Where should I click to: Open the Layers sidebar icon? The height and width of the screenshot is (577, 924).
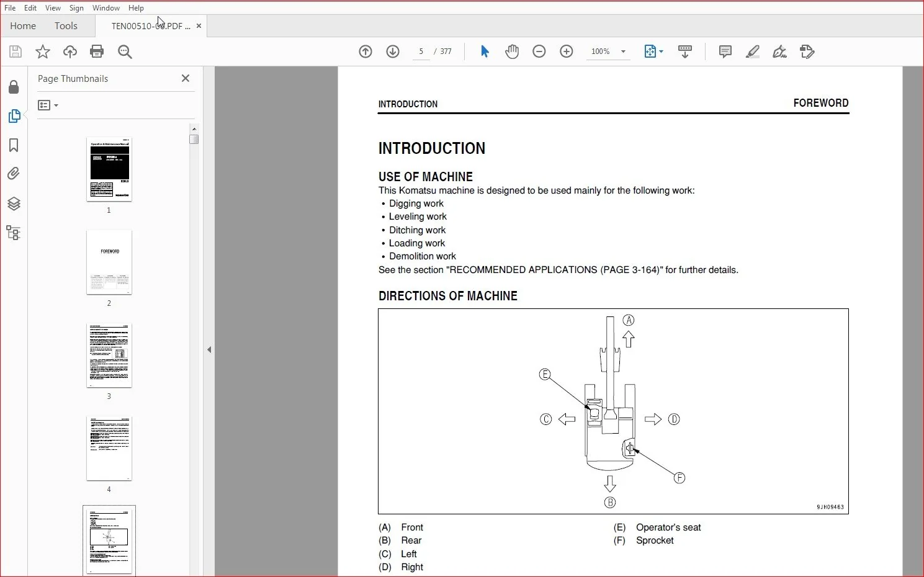pyautogui.click(x=14, y=204)
